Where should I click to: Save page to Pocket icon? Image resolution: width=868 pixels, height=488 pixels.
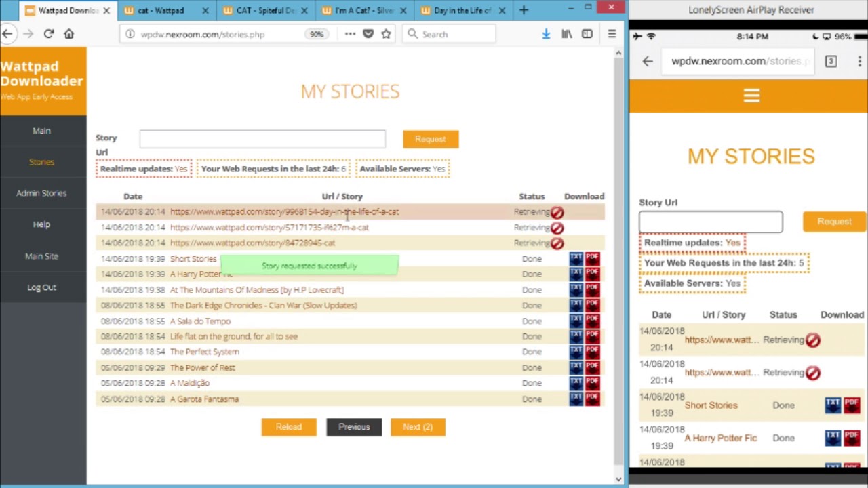point(368,34)
